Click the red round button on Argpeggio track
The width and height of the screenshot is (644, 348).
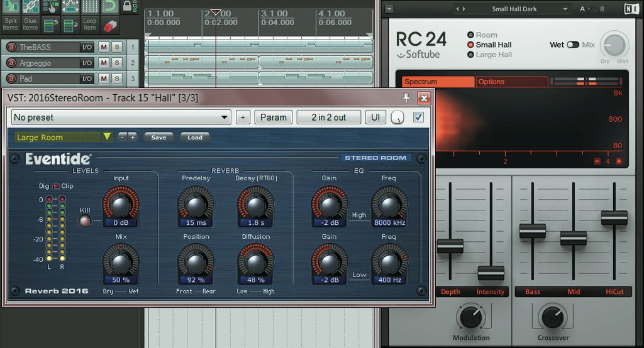point(11,62)
